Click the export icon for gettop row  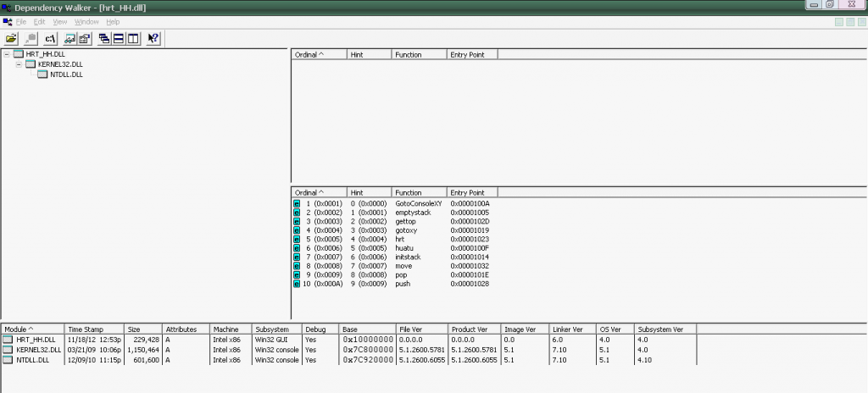click(297, 221)
